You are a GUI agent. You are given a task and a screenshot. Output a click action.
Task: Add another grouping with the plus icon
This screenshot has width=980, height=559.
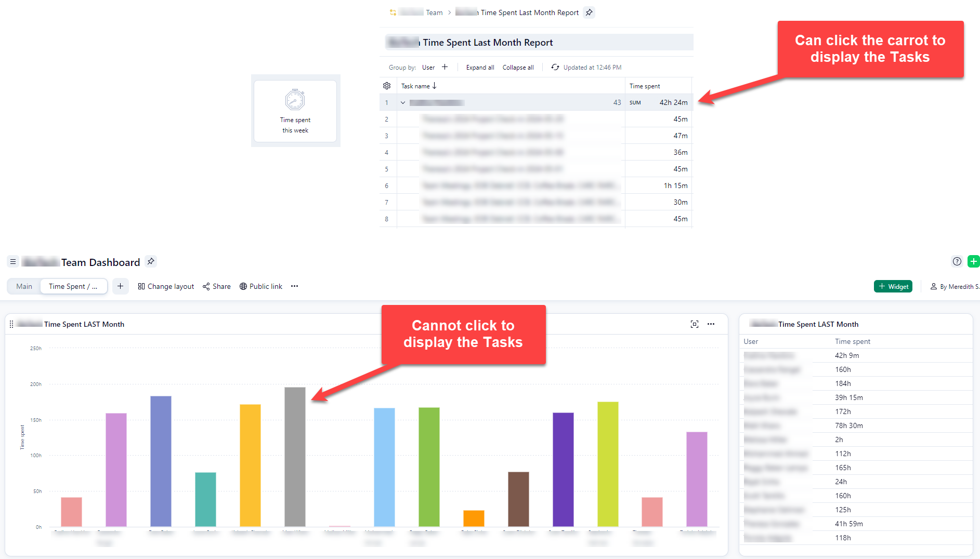click(445, 67)
